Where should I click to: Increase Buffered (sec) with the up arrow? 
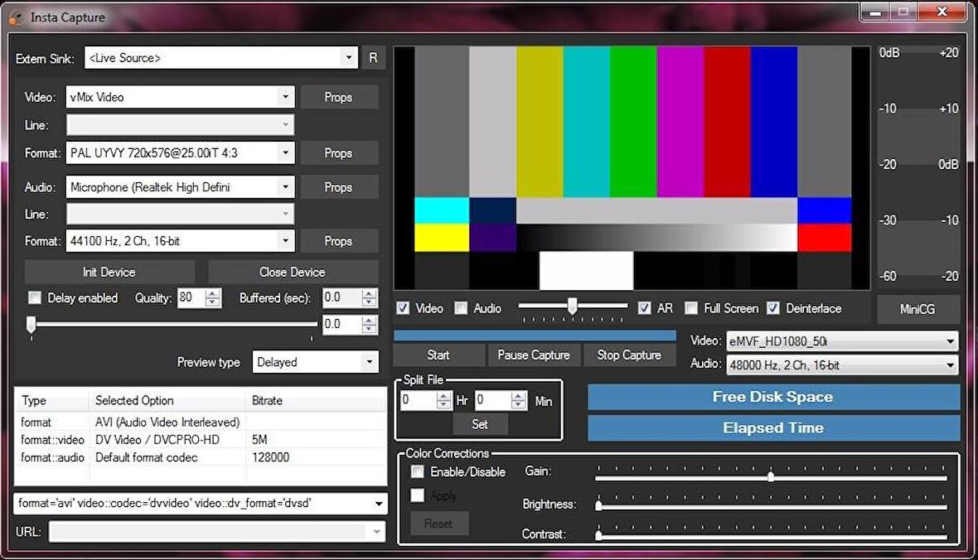[370, 294]
